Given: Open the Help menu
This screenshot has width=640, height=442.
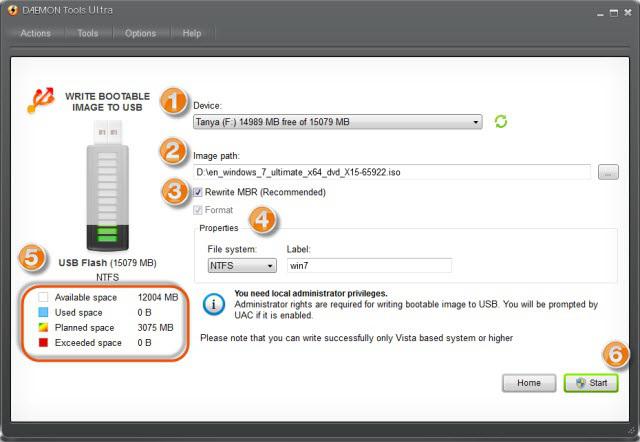Looking at the screenshot, I should pos(192,33).
